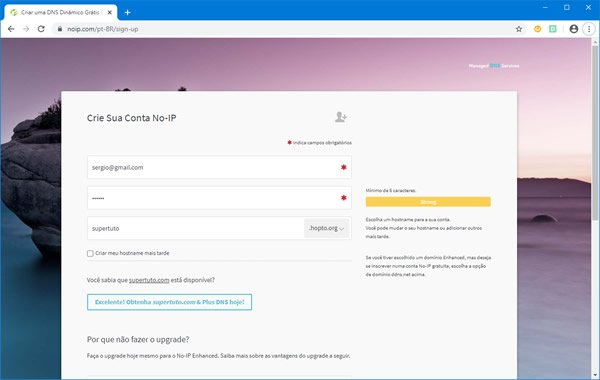Click the Managed DNS Services header link

pos(494,66)
